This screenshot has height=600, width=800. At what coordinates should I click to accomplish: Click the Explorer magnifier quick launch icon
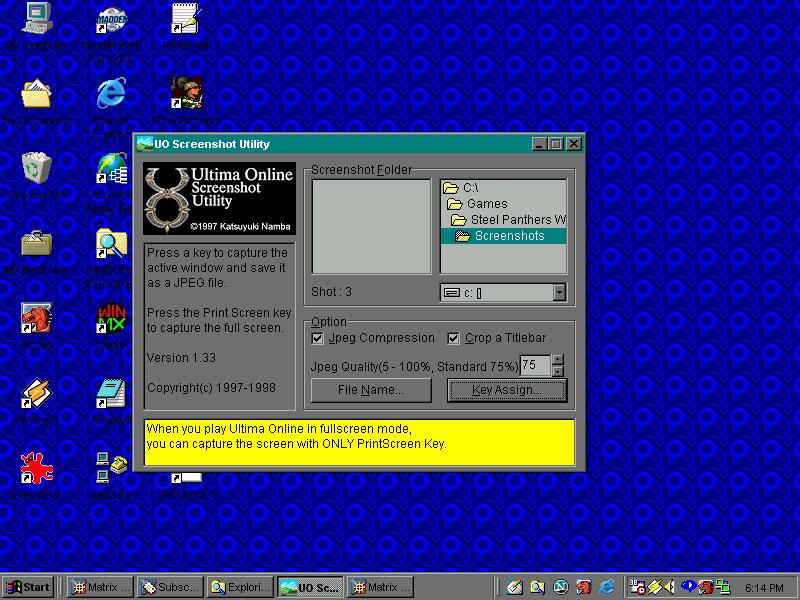537,587
